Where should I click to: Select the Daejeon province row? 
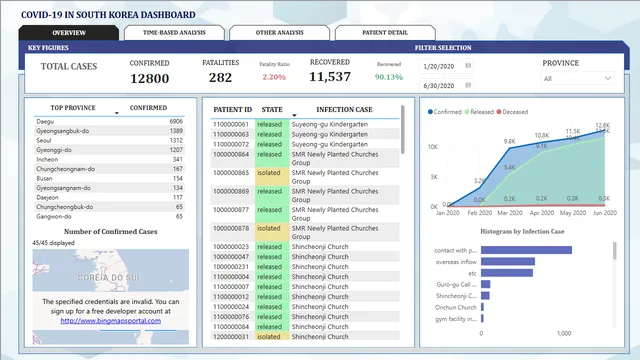coord(109,197)
